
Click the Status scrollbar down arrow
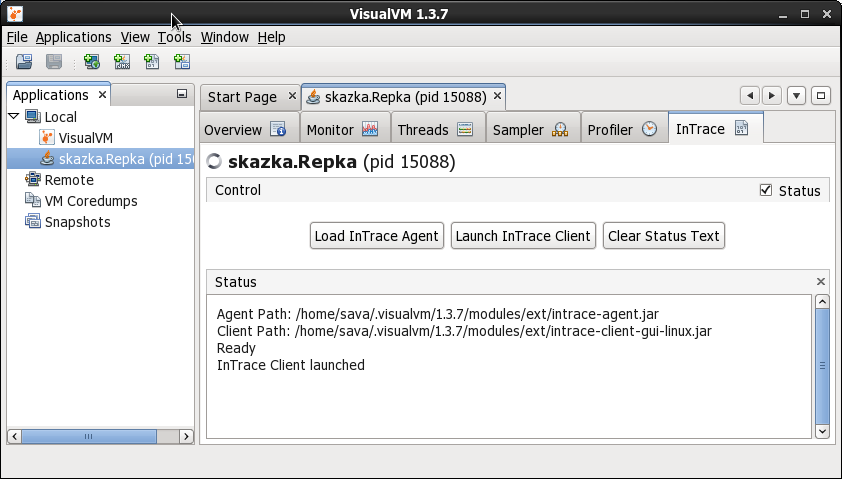[822, 431]
